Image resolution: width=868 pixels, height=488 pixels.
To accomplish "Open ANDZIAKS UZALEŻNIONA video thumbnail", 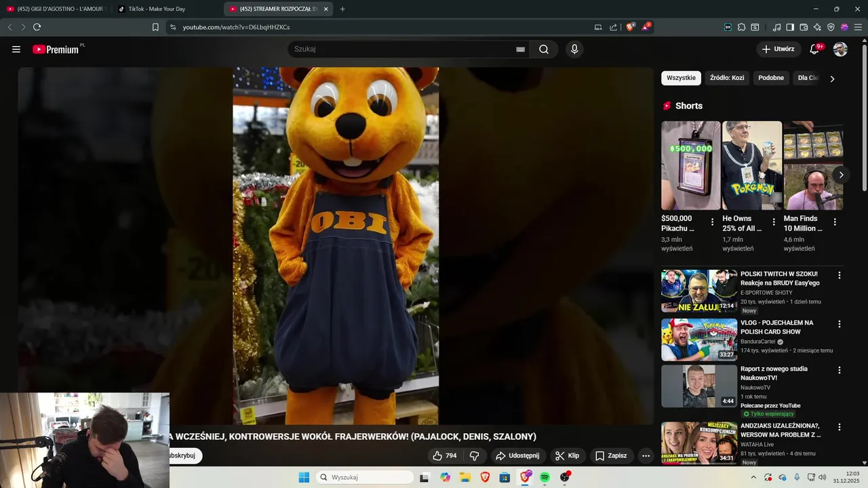I will (699, 443).
